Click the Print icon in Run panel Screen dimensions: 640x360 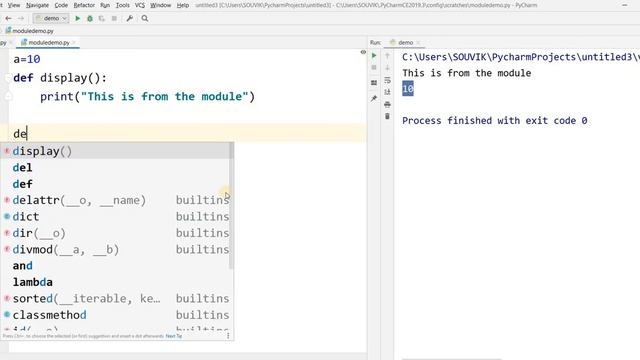tap(387, 104)
